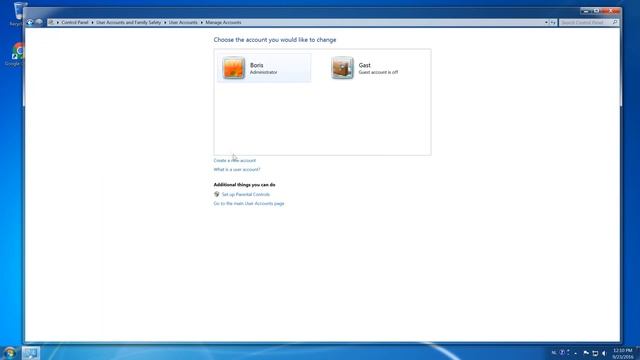The height and width of the screenshot is (360, 640).
Task: Click the Show desktop strip at taskbar end
Action: pos(638,353)
